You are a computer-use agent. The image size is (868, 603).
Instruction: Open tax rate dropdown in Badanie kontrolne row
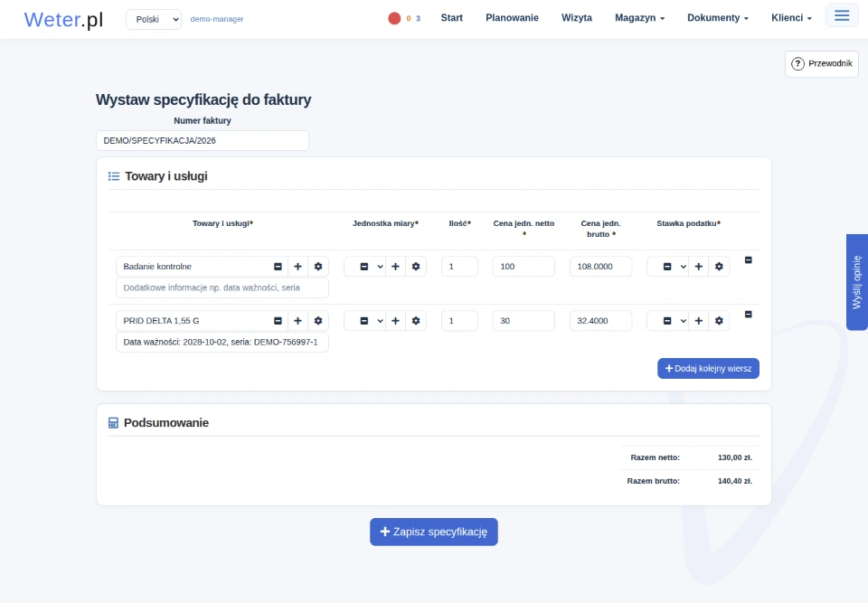coord(668,267)
